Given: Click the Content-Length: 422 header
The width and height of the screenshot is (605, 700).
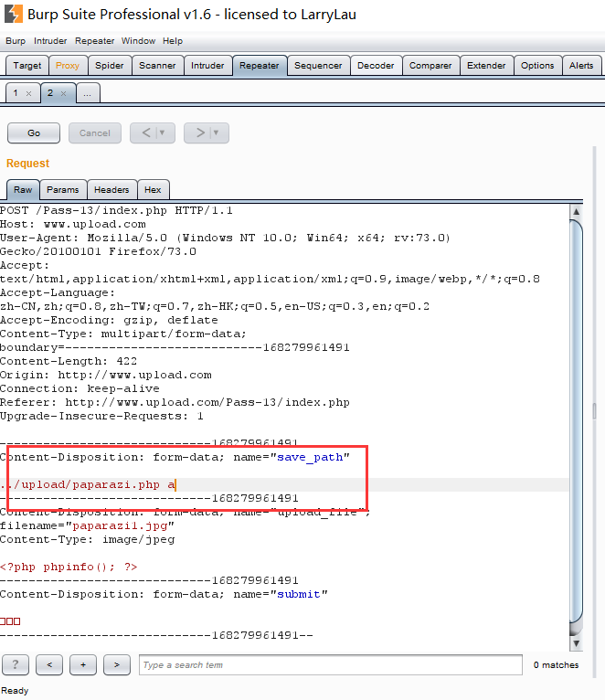Looking at the screenshot, I should coord(69,361).
